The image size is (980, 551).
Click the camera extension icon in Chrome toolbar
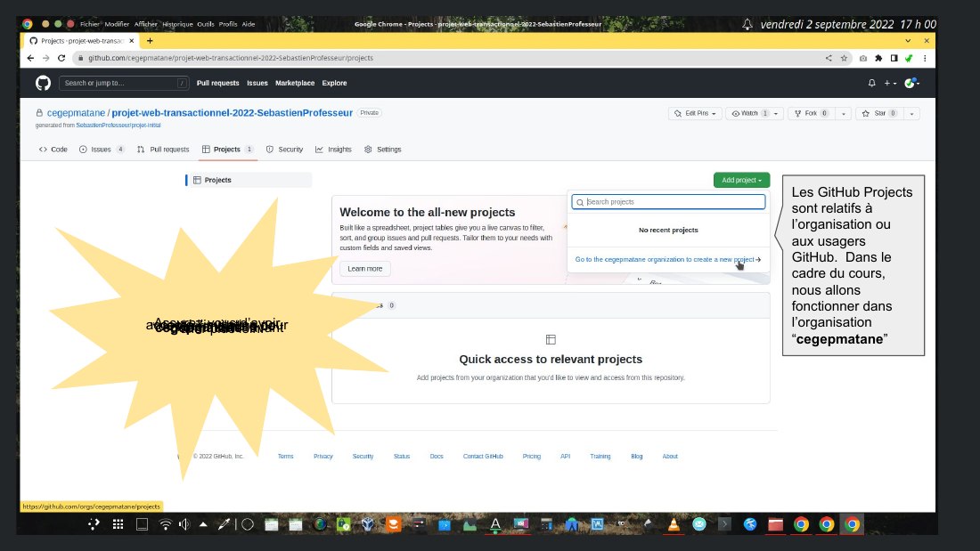click(x=863, y=58)
